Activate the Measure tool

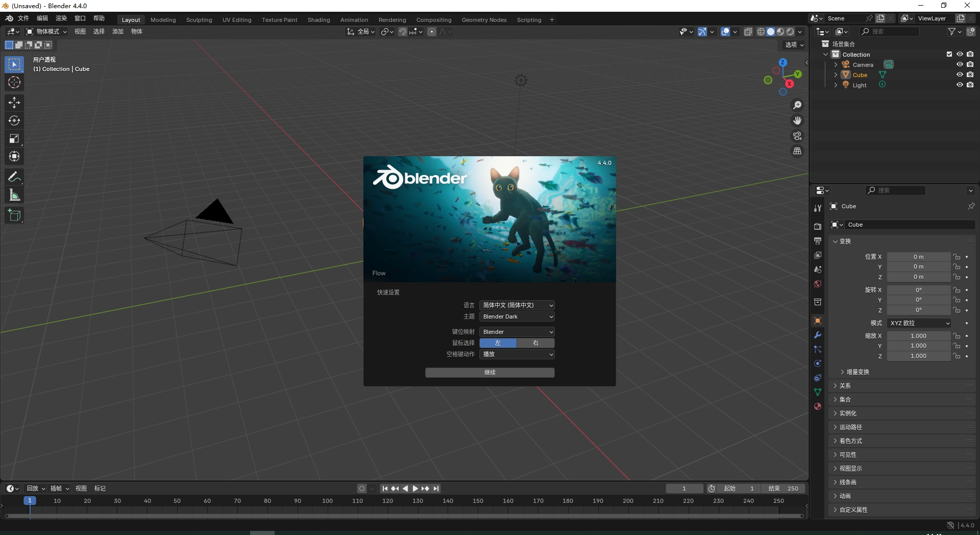[14, 194]
